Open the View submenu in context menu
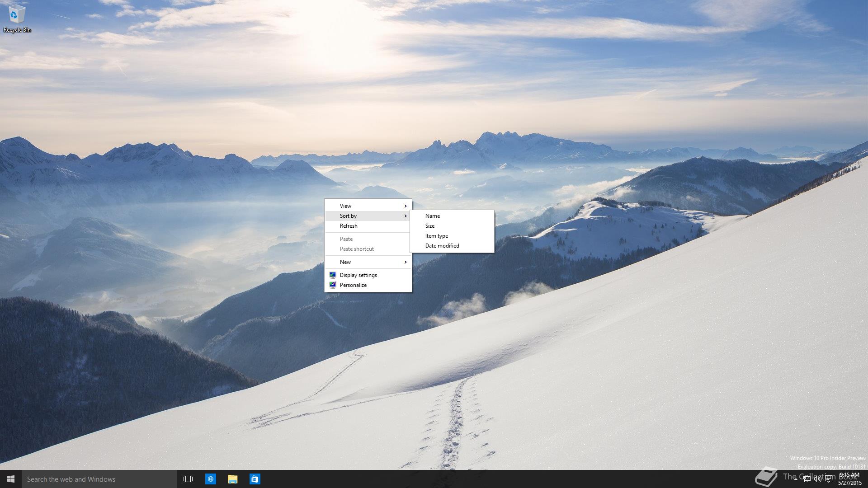The image size is (868, 488). tap(368, 206)
